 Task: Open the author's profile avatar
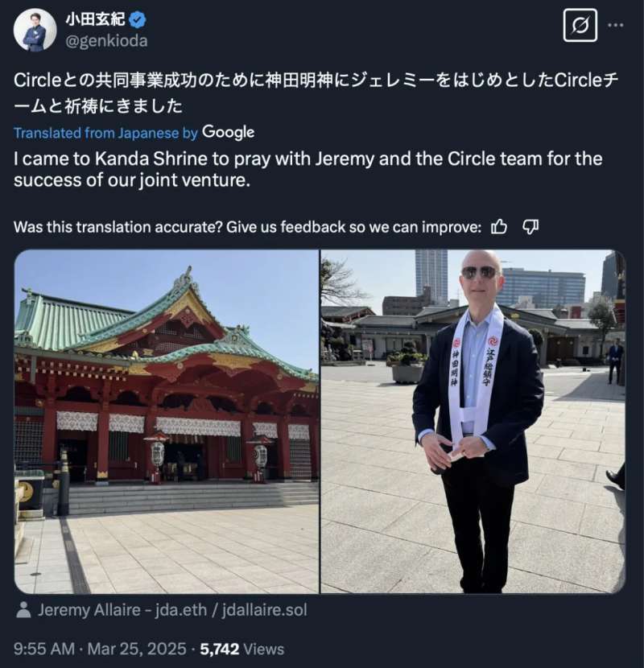coord(35,31)
